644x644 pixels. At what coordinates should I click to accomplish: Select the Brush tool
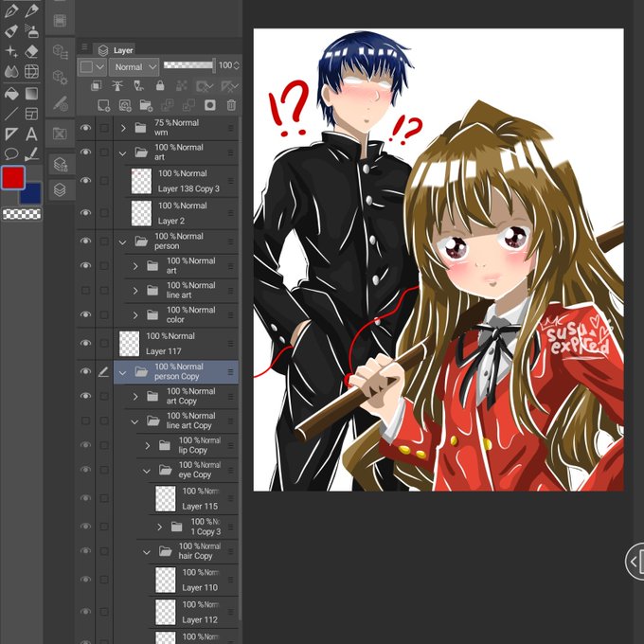[11, 31]
